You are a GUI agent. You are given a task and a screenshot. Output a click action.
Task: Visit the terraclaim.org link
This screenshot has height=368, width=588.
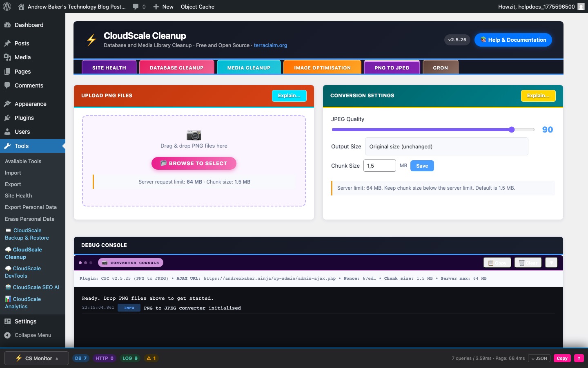click(x=270, y=45)
